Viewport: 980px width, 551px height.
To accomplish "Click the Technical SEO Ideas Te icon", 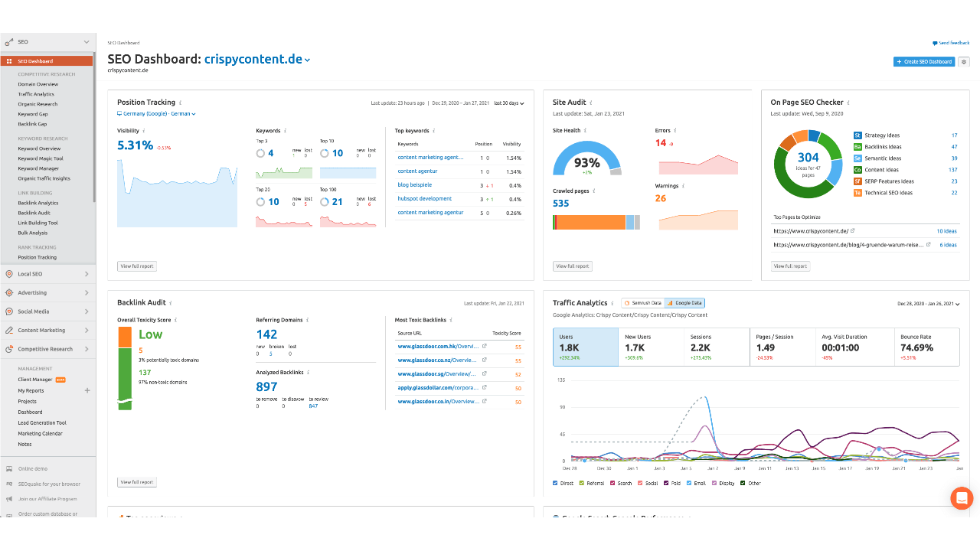I will tap(857, 193).
